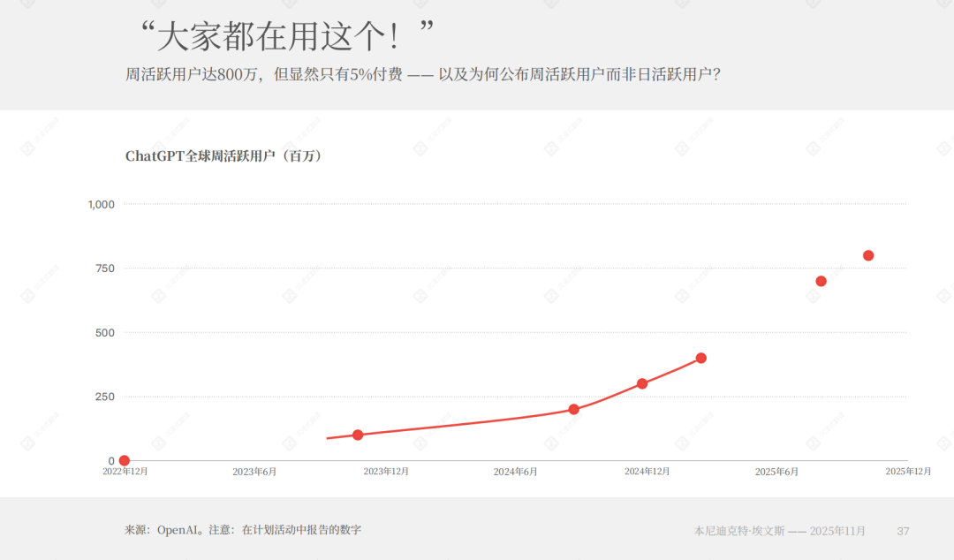The width and height of the screenshot is (954, 560).
Task: Click the data point at 200 million users
Action: pyautogui.click(x=574, y=409)
